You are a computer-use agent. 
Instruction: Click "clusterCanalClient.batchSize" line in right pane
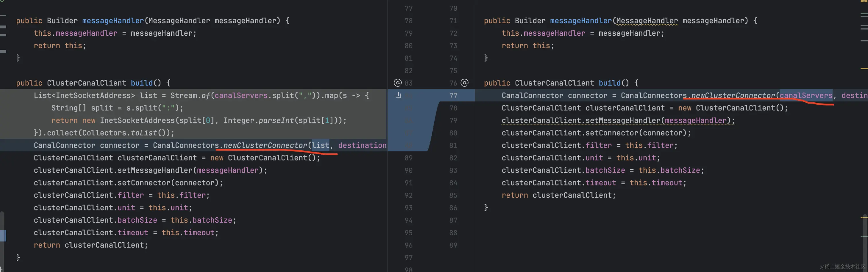click(x=603, y=171)
